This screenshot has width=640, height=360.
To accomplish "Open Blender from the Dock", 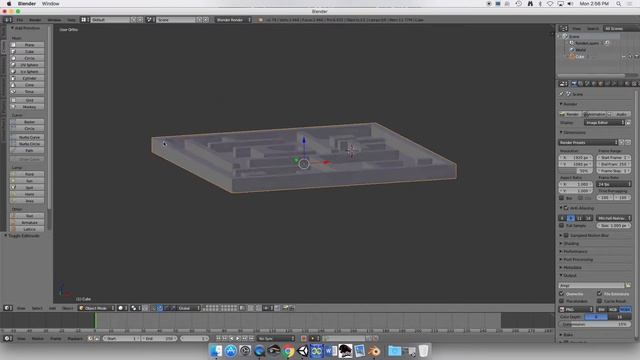I will (x=374, y=351).
